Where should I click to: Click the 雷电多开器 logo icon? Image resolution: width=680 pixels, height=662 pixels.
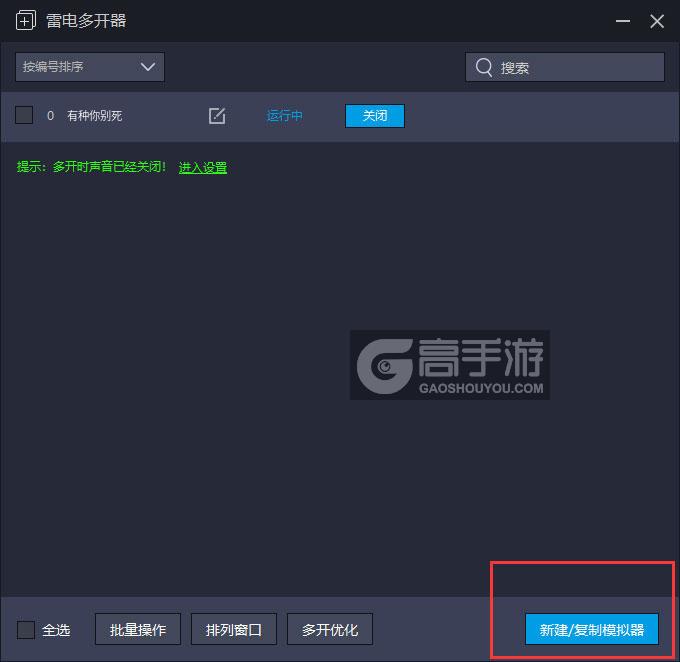[26, 20]
